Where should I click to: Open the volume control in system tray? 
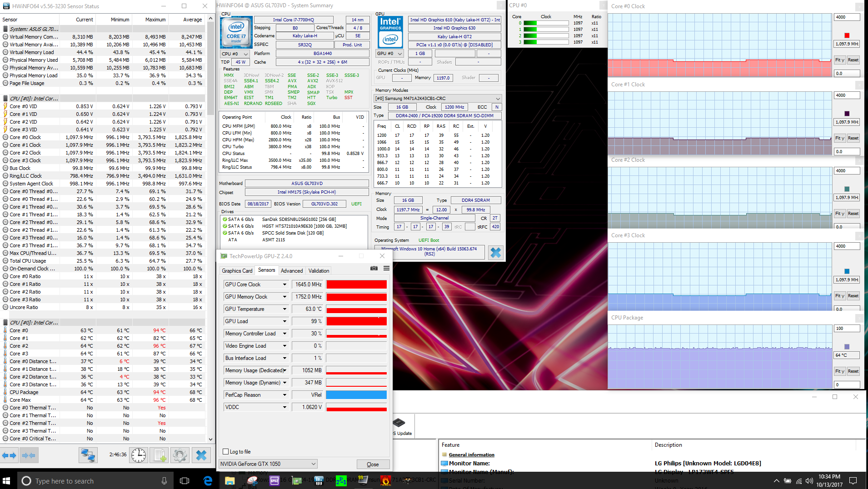tap(809, 481)
